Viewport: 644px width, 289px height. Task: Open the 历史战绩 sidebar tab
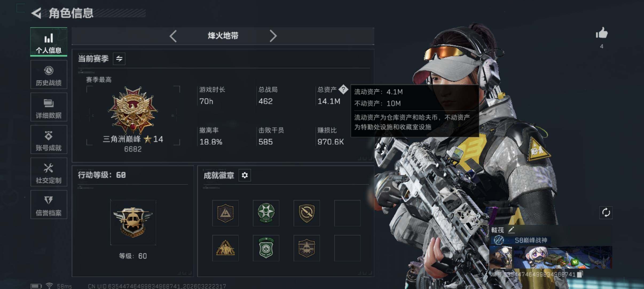(49, 75)
